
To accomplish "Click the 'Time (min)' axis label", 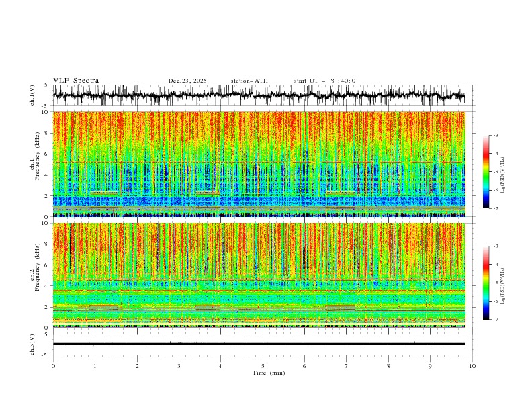I will [x=269, y=373].
